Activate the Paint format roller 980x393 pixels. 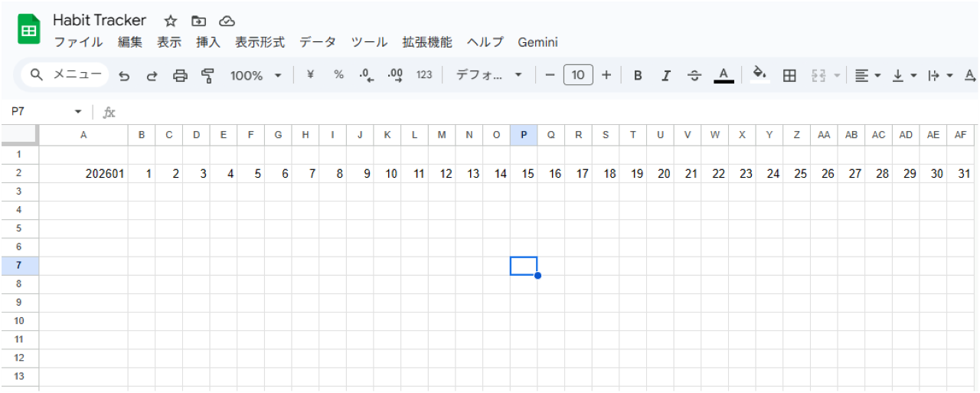click(x=207, y=75)
